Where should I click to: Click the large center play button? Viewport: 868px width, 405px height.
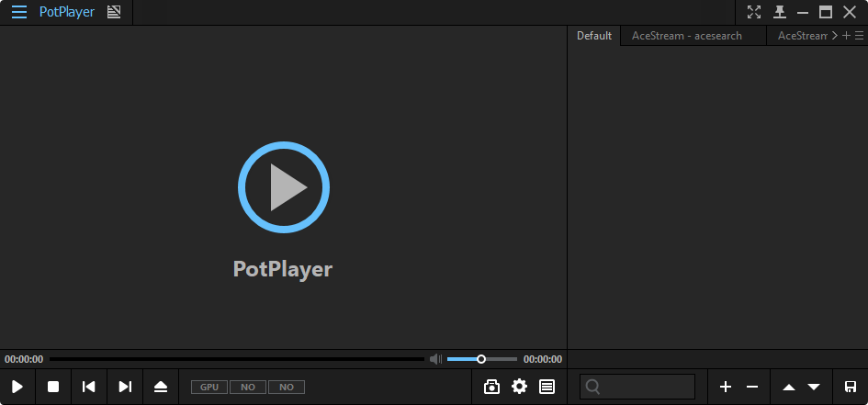[x=283, y=187]
